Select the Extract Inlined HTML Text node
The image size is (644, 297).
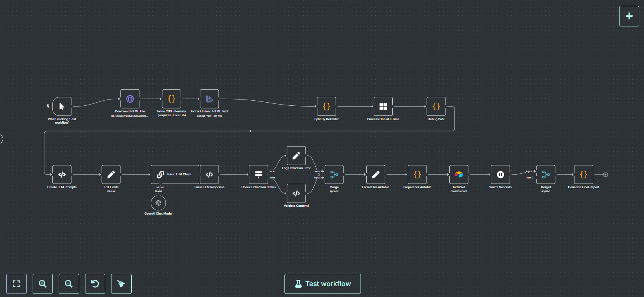click(x=209, y=99)
